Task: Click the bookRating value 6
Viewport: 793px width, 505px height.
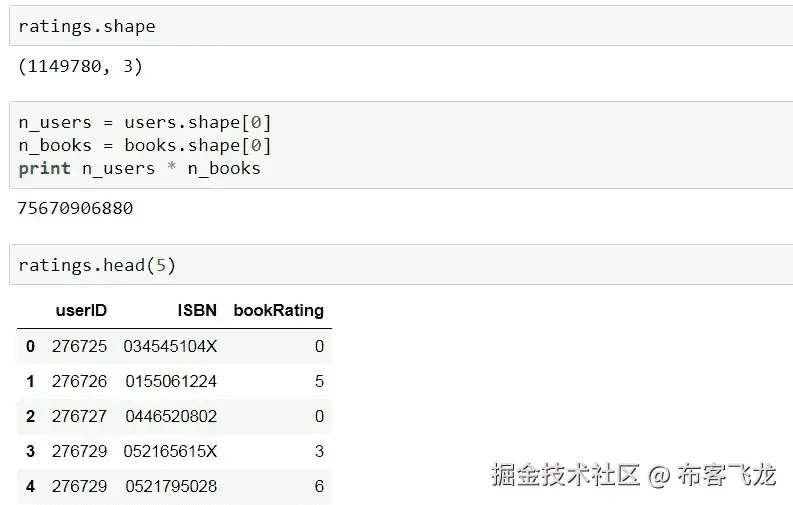Action: [x=319, y=486]
